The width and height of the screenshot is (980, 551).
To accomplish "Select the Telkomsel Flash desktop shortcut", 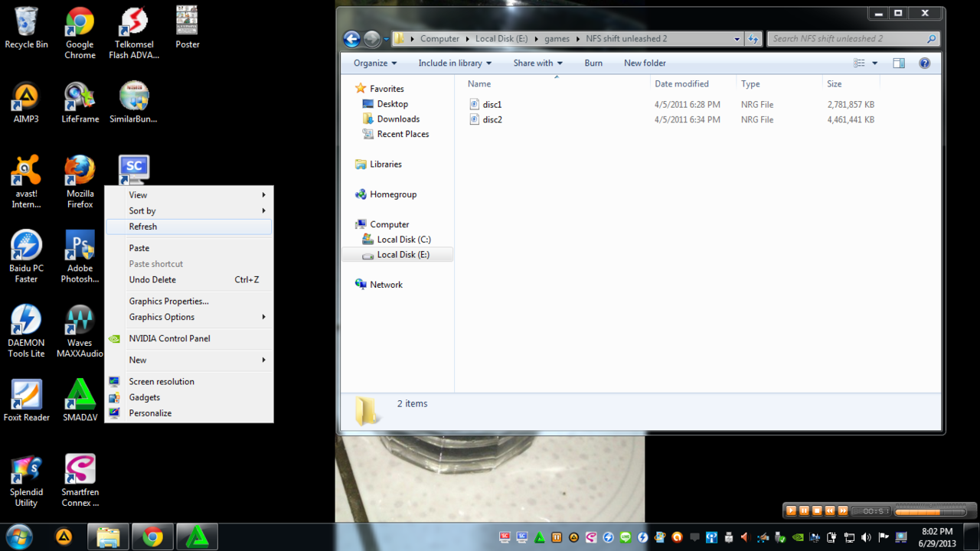I will 133,33.
